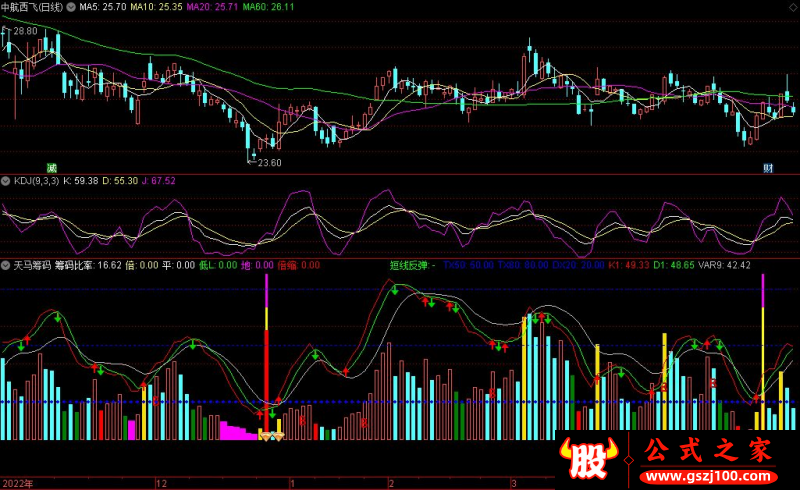The width and height of the screenshot is (800, 490).
Task: Click the 23.60 low price label
Action: [x=268, y=163]
